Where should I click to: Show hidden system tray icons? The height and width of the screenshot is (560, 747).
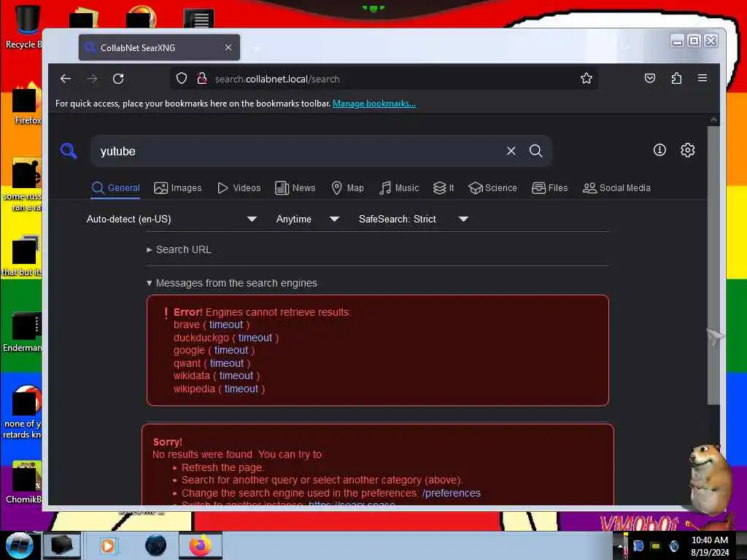620,546
